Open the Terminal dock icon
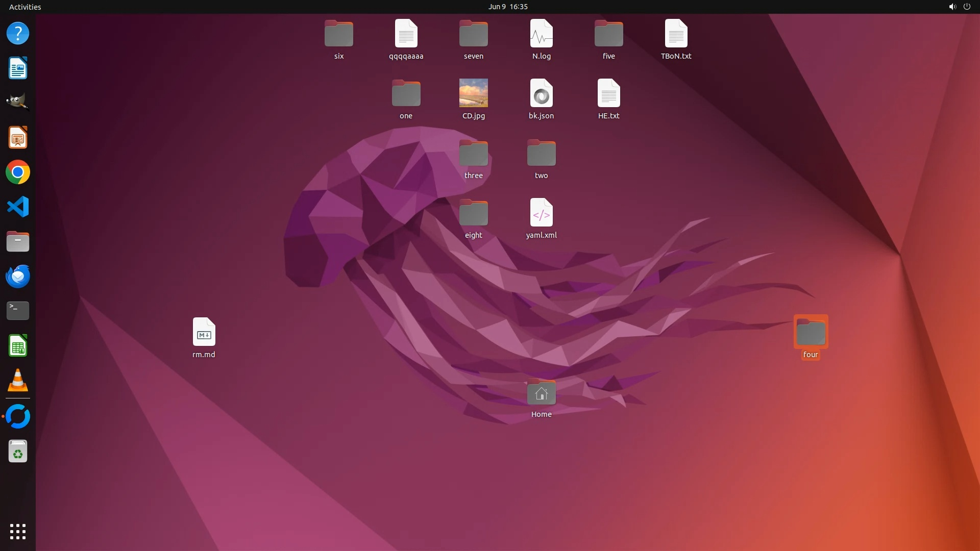980x551 pixels. (18, 311)
